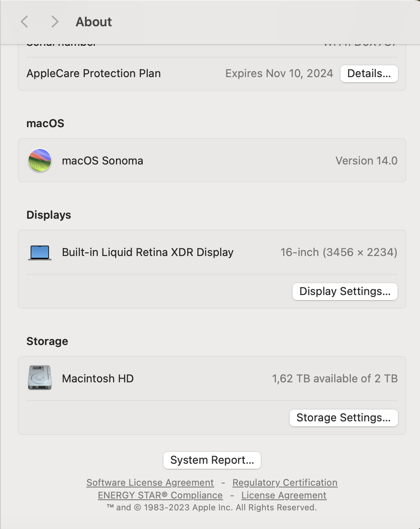Screen dimensions: 420x529
Task: Click the laptop display icon
Action: [40, 253]
